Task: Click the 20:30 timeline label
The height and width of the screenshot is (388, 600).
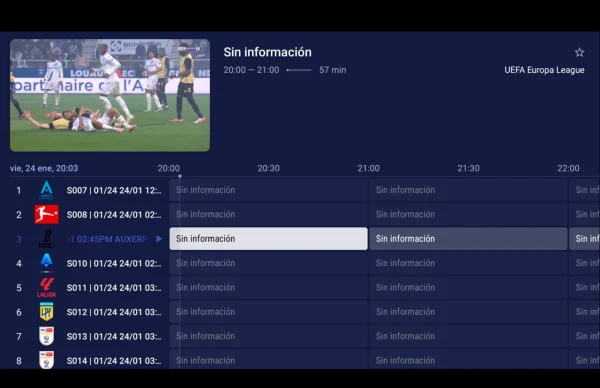Action: point(269,168)
